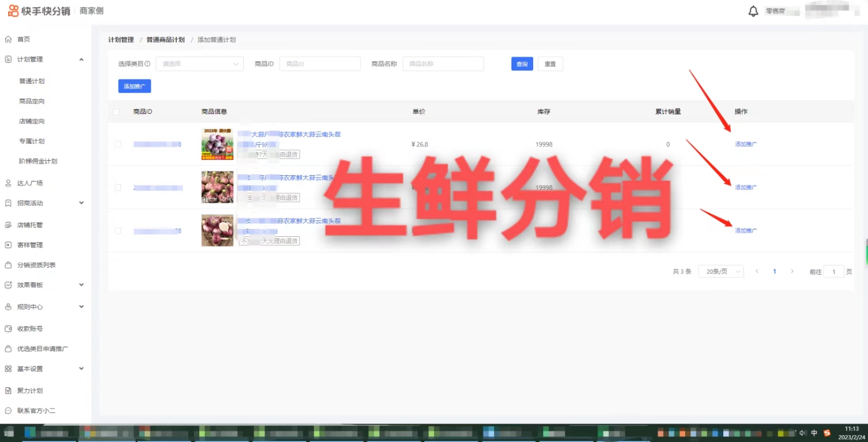The height and width of the screenshot is (442, 868).
Task: Check the first product row checkbox
Action: [x=117, y=144]
